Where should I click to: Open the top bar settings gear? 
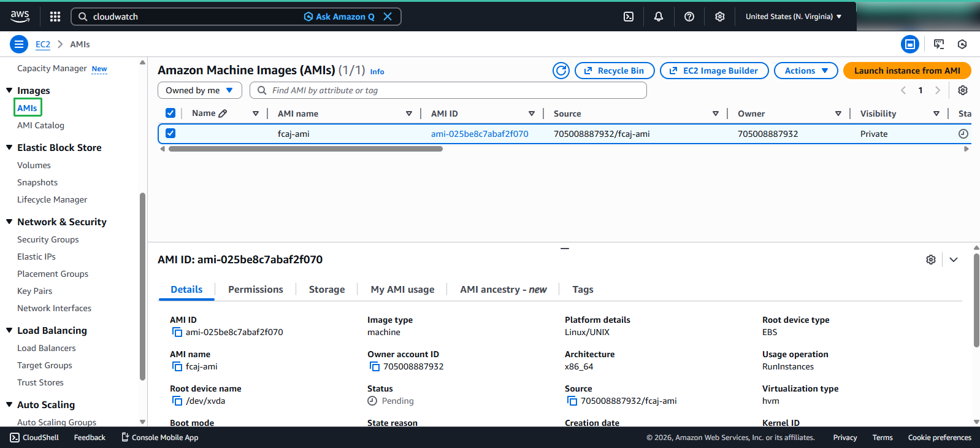(x=720, y=17)
